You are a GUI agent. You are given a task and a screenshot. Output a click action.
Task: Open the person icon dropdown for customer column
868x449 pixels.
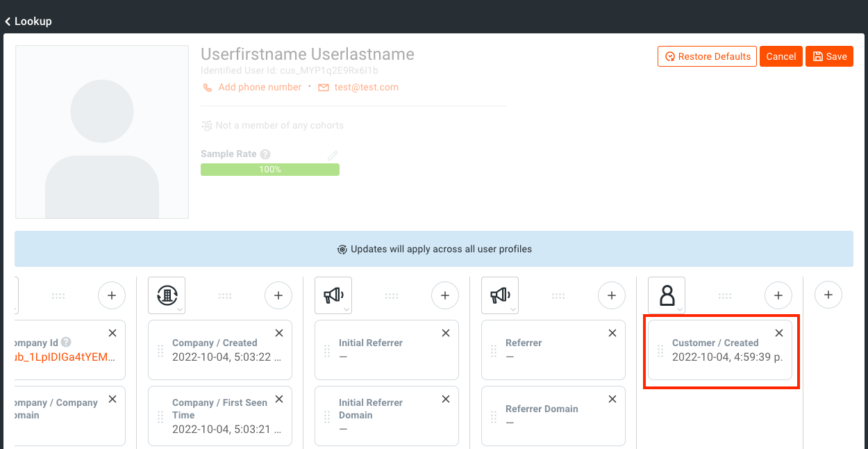pyautogui.click(x=667, y=295)
